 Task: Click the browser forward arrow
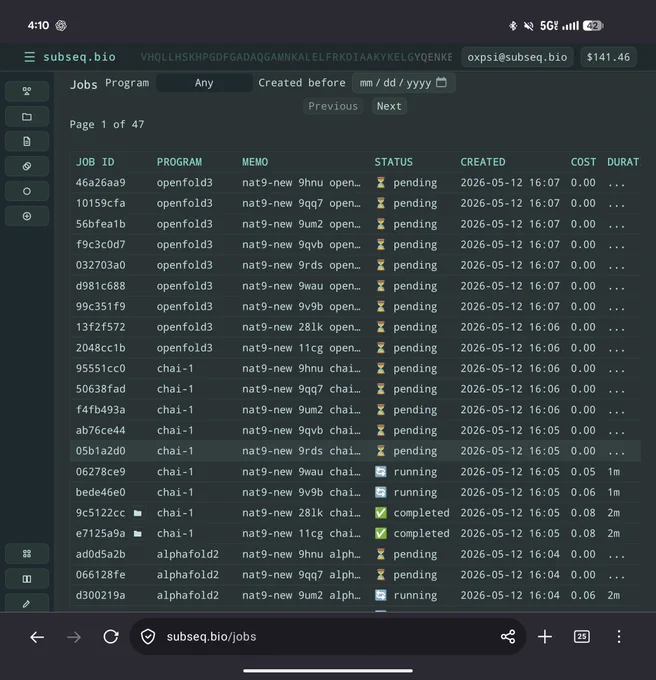pyautogui.click(x=74, y=637)
